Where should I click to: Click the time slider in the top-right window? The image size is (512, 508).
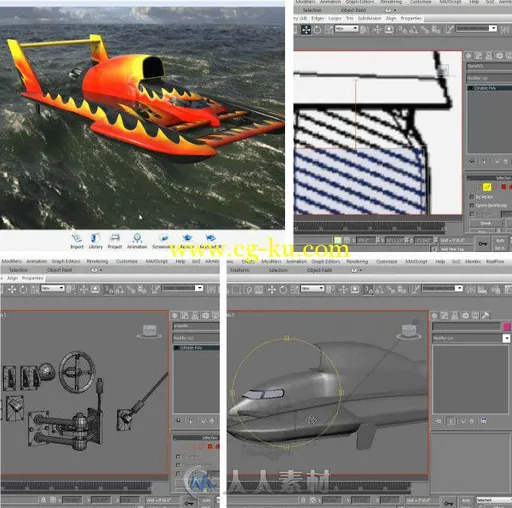(369, 228)
